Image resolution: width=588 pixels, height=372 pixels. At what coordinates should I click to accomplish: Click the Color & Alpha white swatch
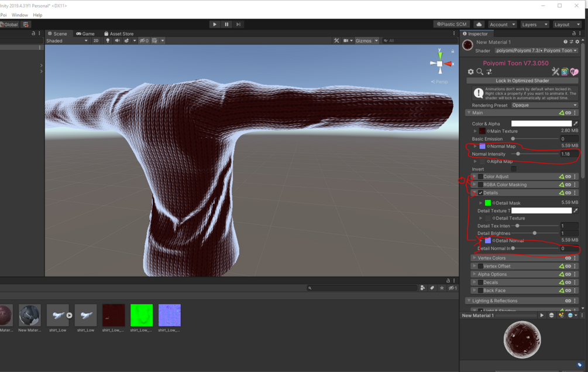point(542,124)
